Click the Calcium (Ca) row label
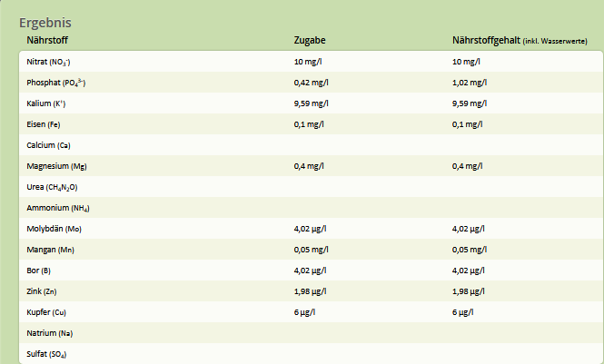The height and width of the screenshot is (364, 604). (48, 145)
